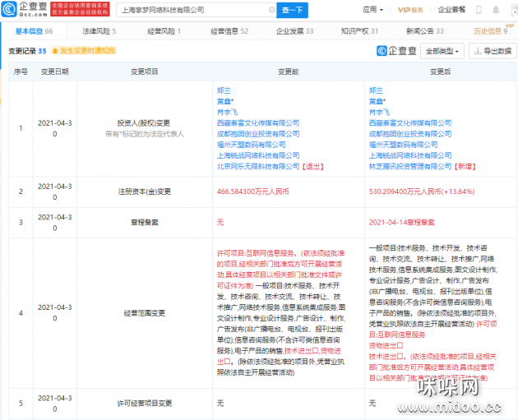Open VIP服务 link
518x420 pixels.
tap(410, 10)
